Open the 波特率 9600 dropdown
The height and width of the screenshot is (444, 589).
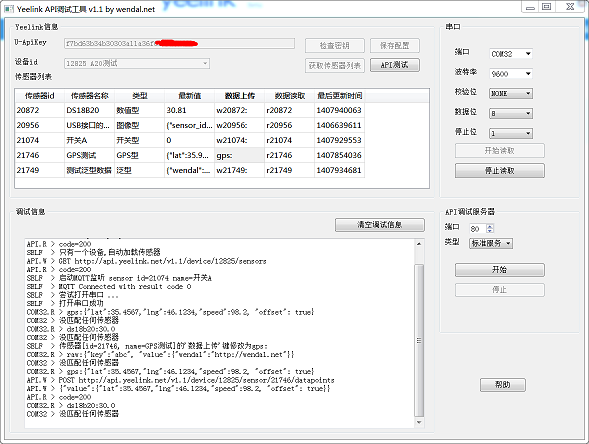(x=510, y=74)
